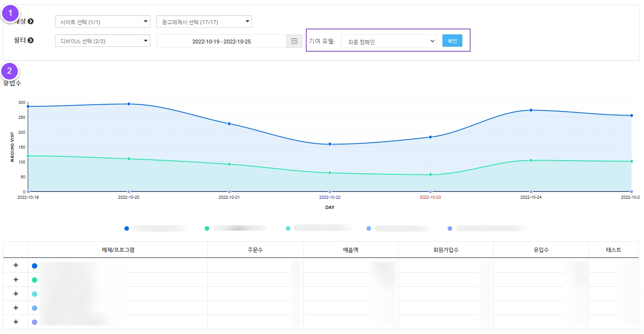Click blue line data point at 2022-10-22
This screenshot has width=644, height=334.
[330, 144]
